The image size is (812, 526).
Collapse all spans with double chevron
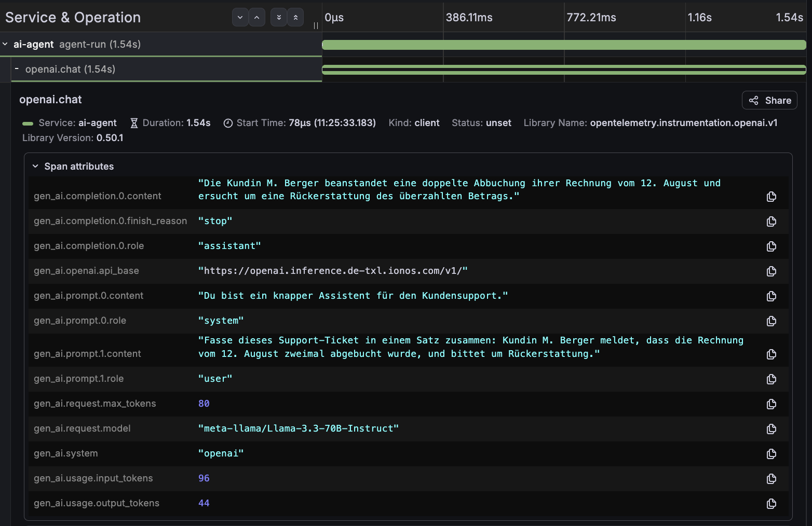point(295,17)
